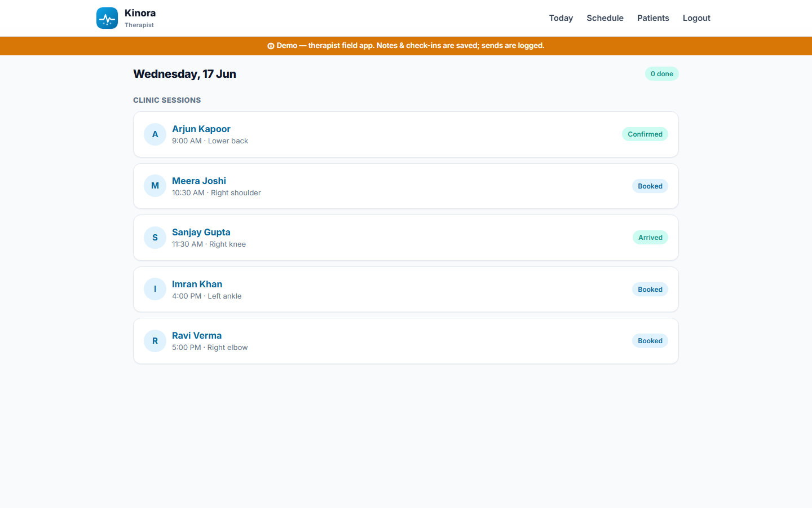Open Arjun Kapoor's avatar A
This screenshot has height=508, width=812.
click(155, 134)
